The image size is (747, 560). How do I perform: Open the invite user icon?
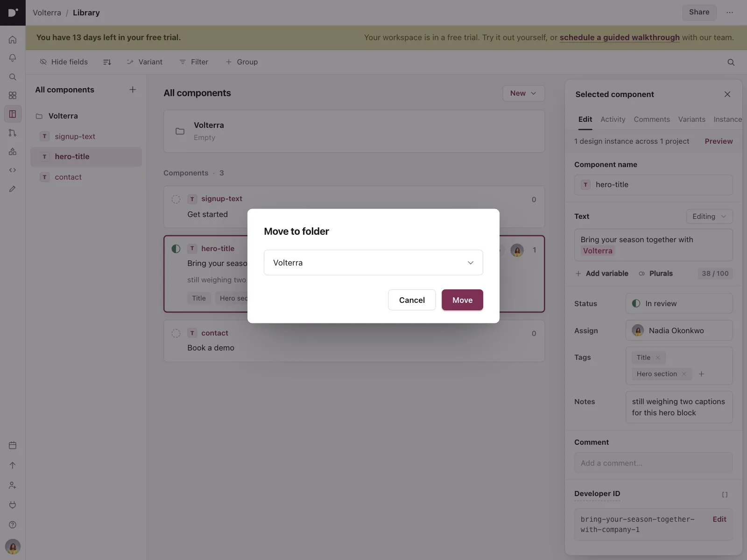click(13, 485)
